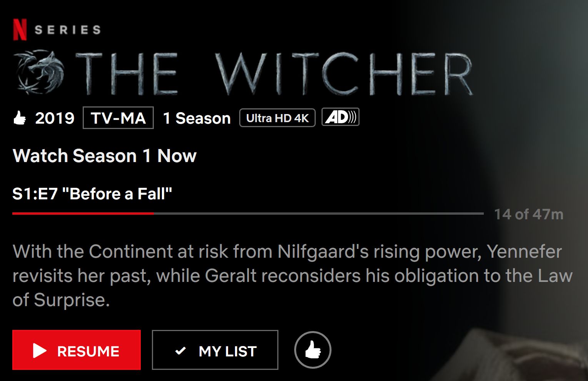Click the Witcher wolf medallion emblem
This screenshot has width=588, height=381.
[x=40, y=72]
